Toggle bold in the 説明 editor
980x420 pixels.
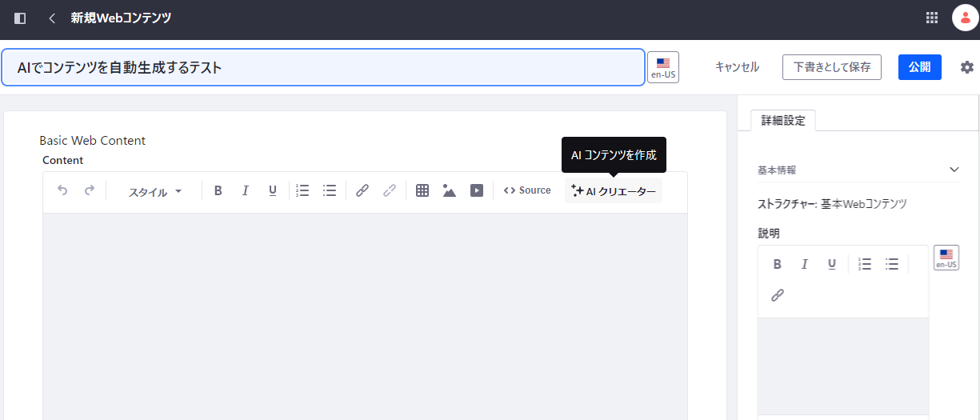click(x=777, y=264)
